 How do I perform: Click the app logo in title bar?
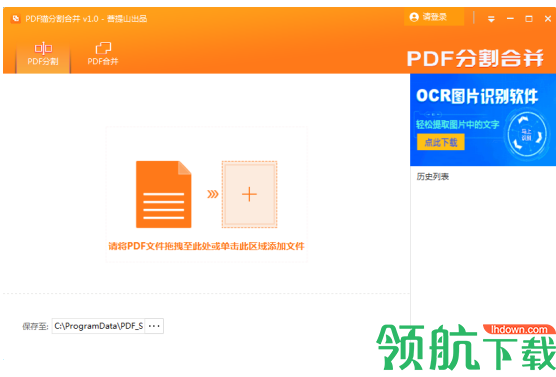(x=16, y=18)
